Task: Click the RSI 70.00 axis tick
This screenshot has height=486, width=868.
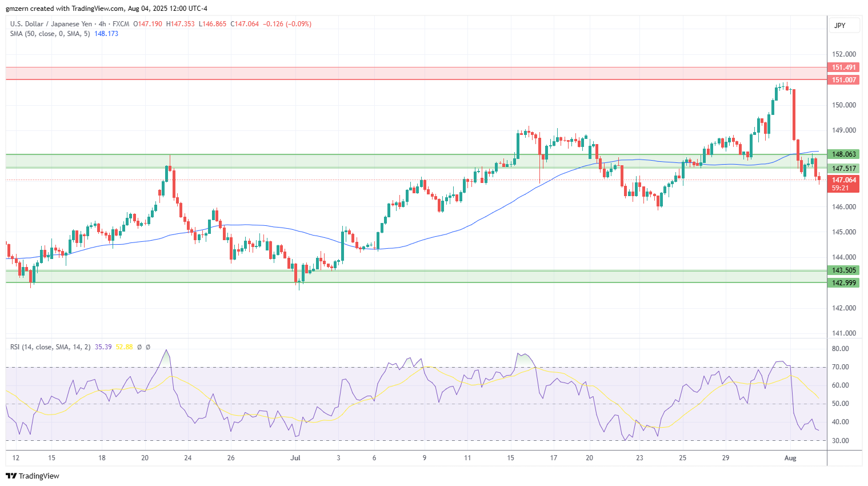Action: pyautogui.click(x=840, y=367)
